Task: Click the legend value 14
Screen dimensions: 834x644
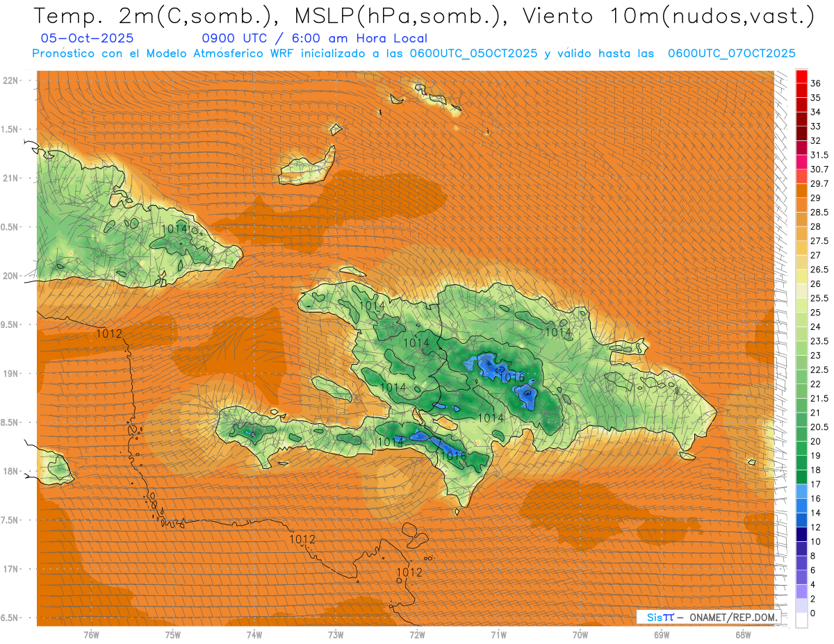Action: click(816, 513)
